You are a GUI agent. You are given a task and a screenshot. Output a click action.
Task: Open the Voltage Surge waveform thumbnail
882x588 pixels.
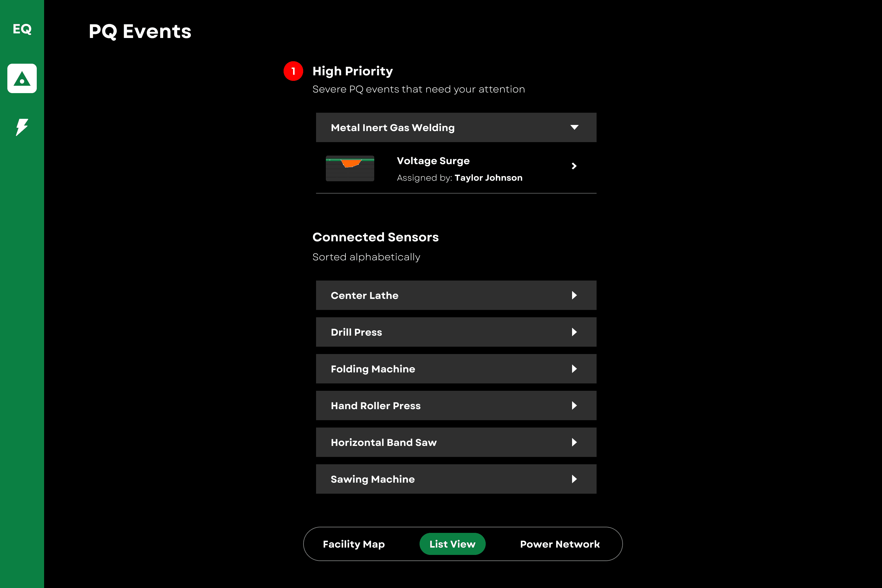350,168
